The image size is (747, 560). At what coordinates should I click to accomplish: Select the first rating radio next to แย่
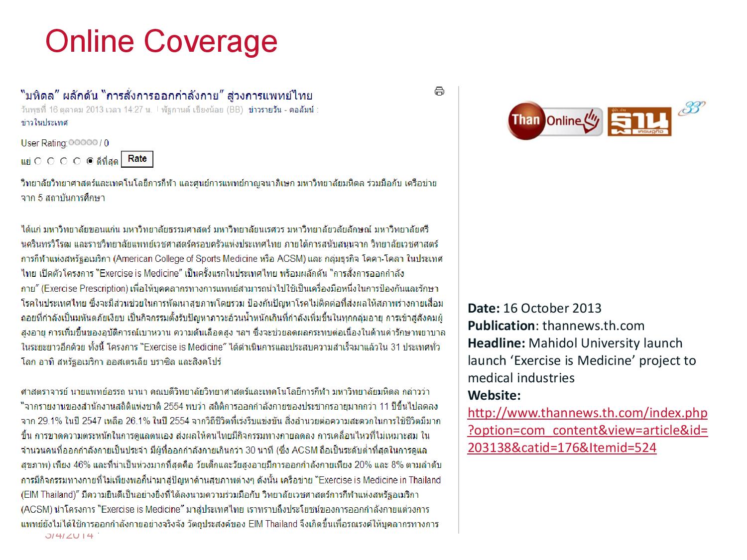pyautogui.click(x=38, y=161)
